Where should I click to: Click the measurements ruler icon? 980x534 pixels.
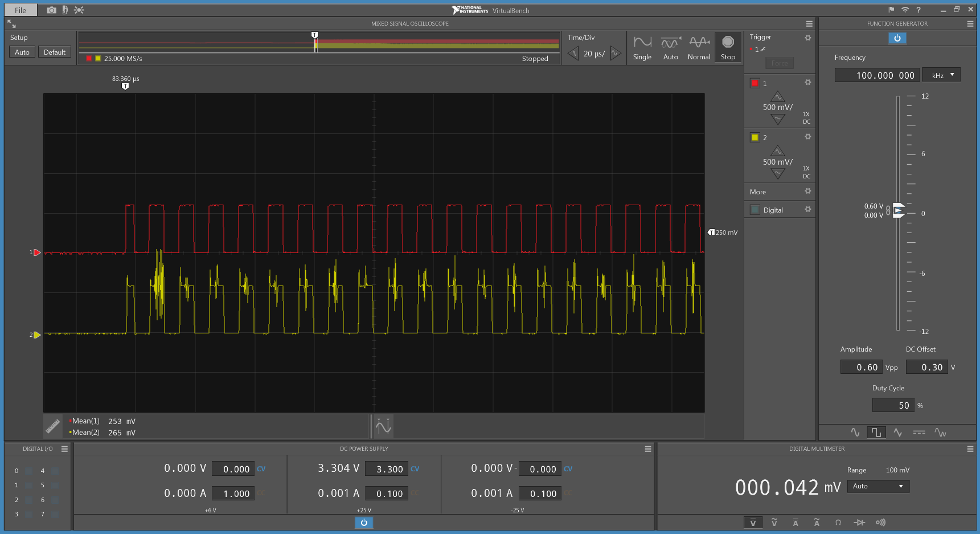[x=53, y=426]
